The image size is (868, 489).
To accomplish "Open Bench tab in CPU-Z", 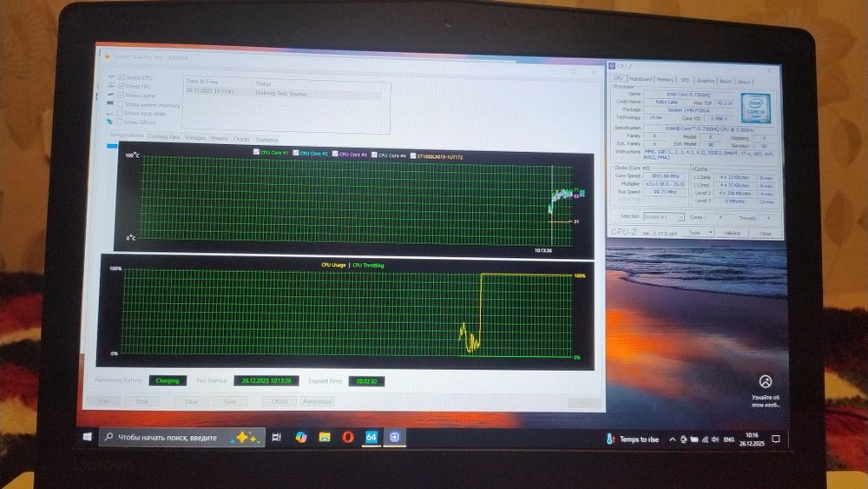I will pos(726,82).
